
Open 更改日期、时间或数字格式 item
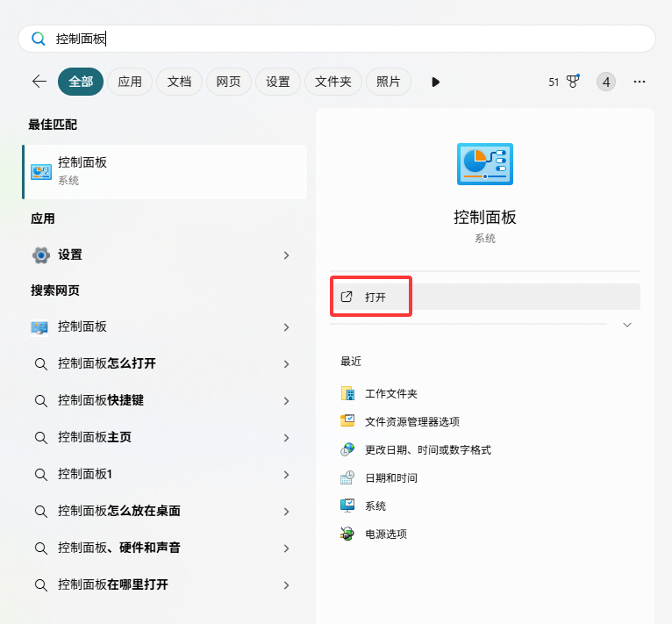[x=427, y=449]
